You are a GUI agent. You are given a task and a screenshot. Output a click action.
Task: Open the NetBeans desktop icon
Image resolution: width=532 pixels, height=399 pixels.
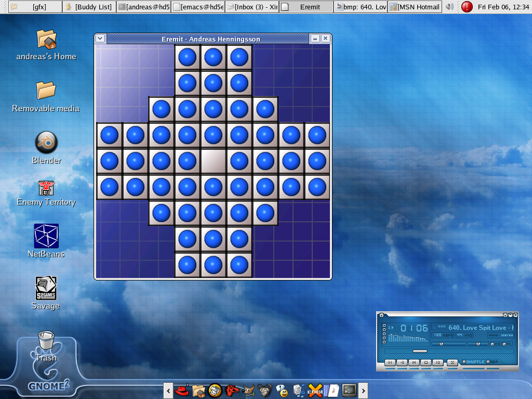46,236
